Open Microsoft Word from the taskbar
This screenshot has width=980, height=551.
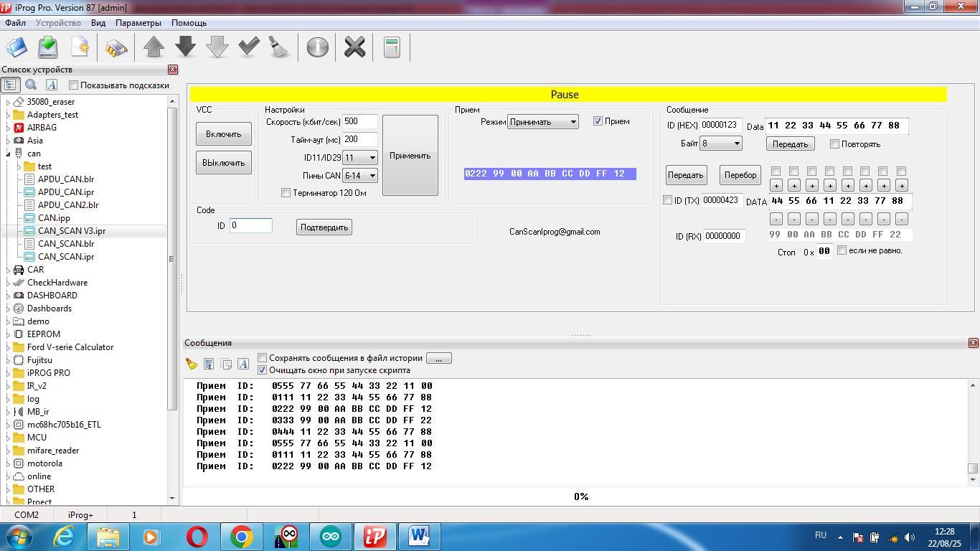point(420,537)
